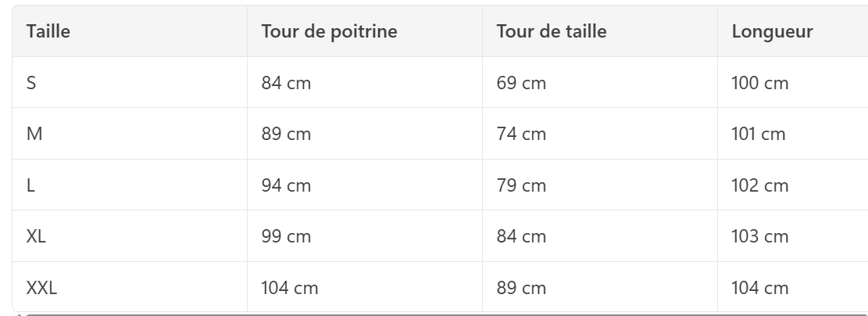The height and width of the screenshot is (316, 868).
Task: Click the 69 cm waist measurement cell
Action: click(x=600, y=83)
